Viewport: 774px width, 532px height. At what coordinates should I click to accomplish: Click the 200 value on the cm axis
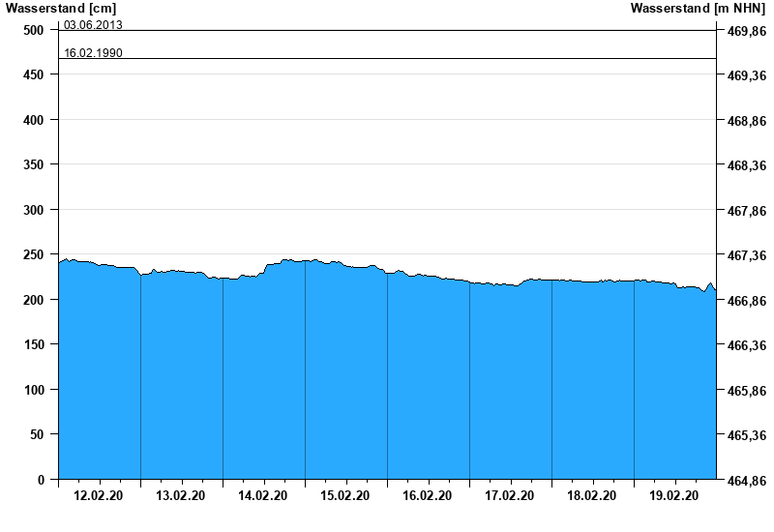[x=34, y=300]
